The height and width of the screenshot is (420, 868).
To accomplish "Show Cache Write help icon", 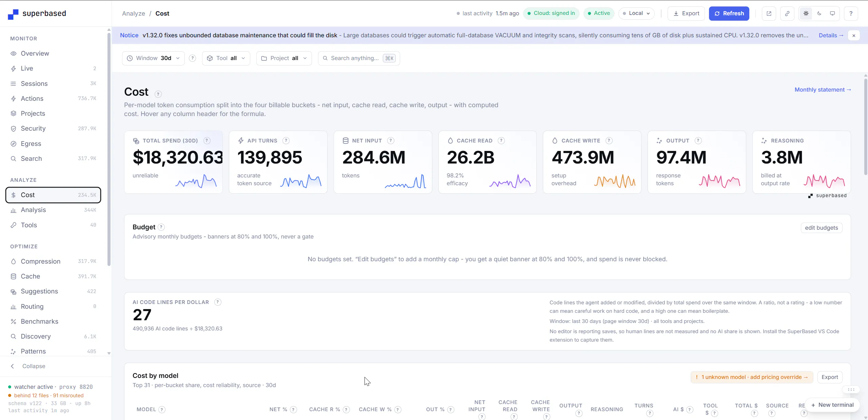I will [x=609, y=140].
